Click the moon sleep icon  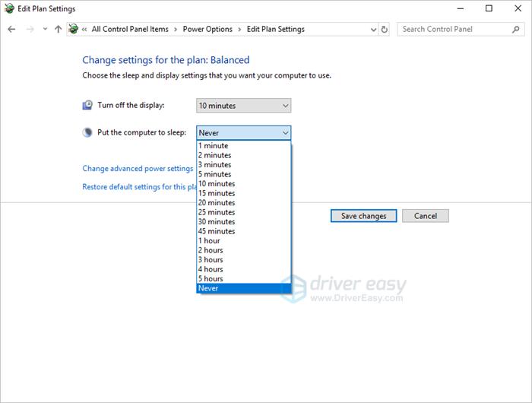coord(87,132)
